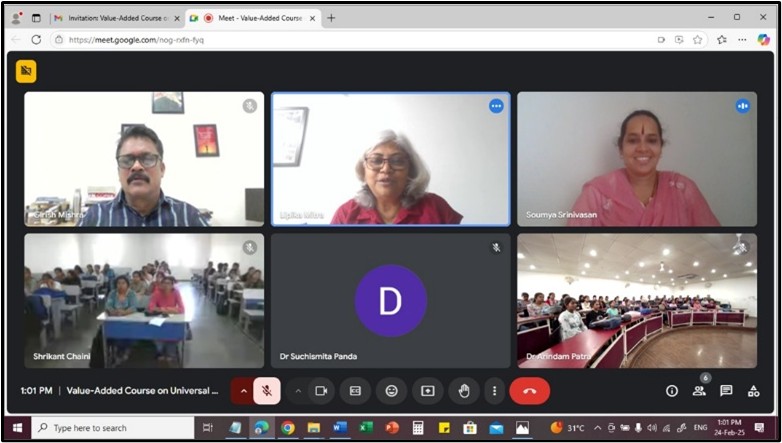
Task: Click the Present now screen-share icon
Action: pos(427,391)
